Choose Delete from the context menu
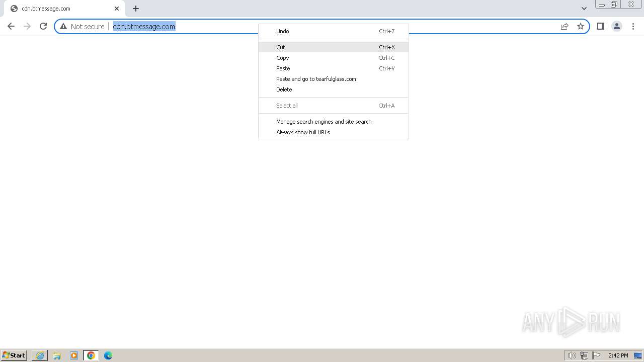This screenshot has height=362, width=644. point(334,89)
